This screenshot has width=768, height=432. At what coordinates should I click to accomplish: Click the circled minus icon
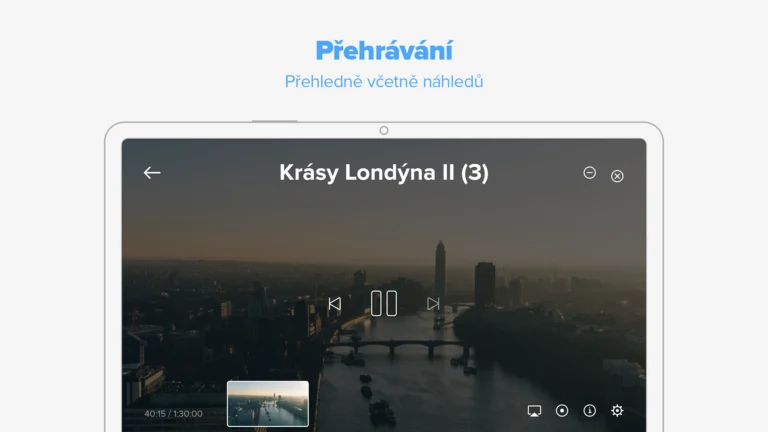click(590, 172)
